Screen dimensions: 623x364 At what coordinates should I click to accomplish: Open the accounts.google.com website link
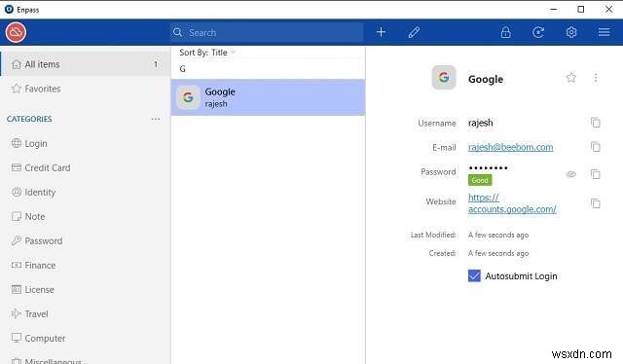point(512,203)
